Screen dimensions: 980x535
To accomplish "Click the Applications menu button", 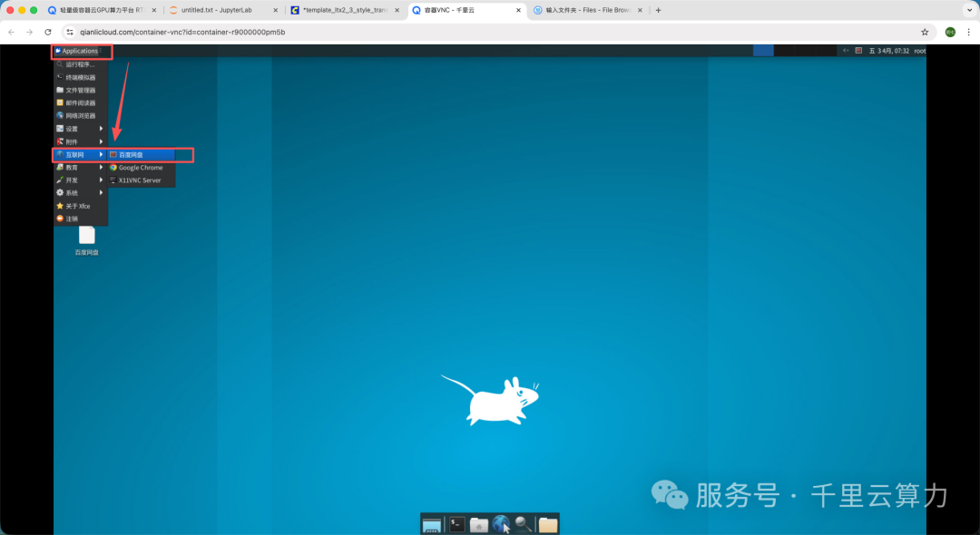I will (79, 51).
